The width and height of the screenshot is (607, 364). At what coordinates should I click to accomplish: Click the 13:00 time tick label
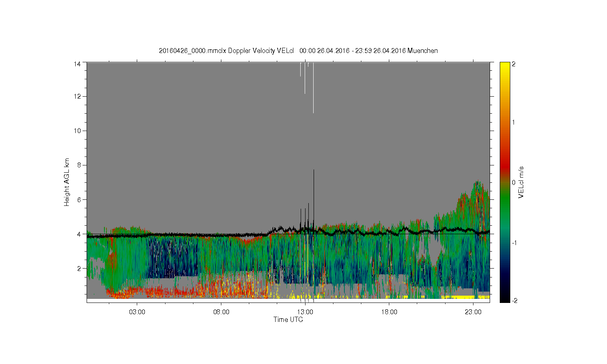click(x=305, y=312)
